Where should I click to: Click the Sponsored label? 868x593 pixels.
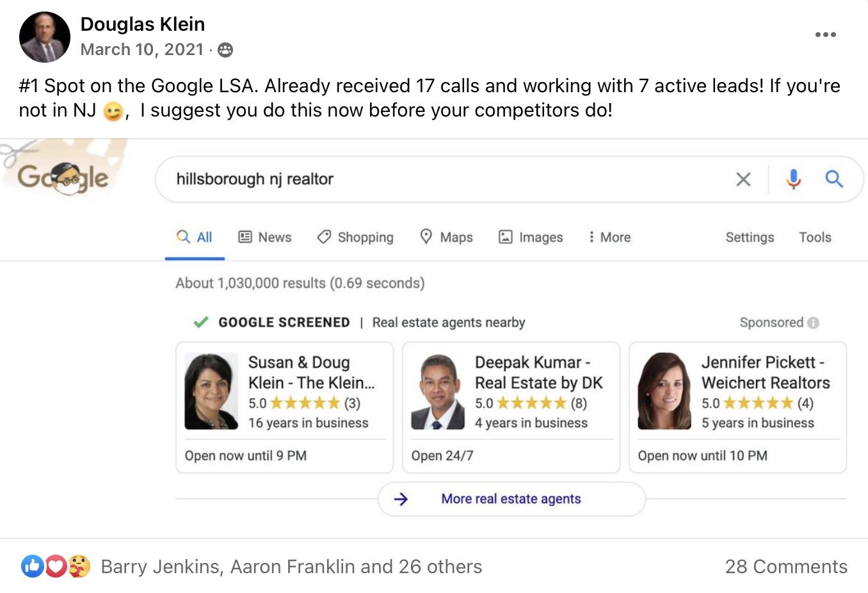click(x=771, y=323)
